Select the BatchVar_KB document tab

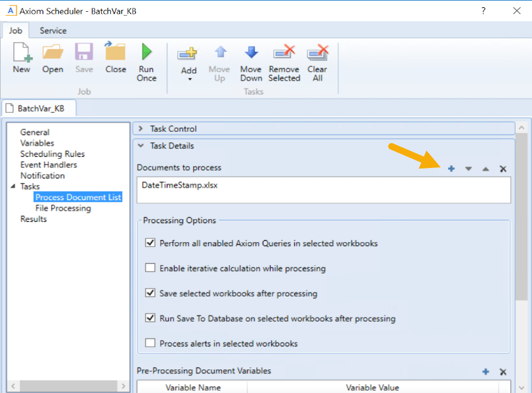(x=41, y=108)
